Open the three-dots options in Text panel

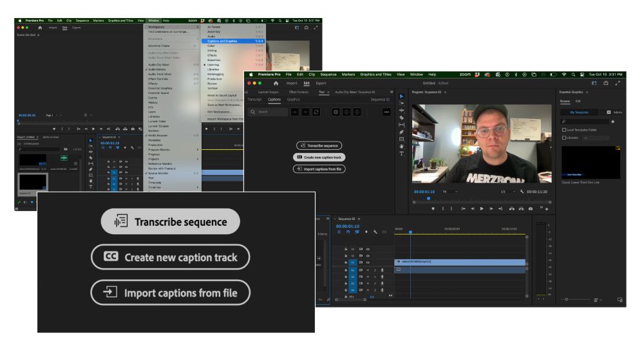click(386, 112)
